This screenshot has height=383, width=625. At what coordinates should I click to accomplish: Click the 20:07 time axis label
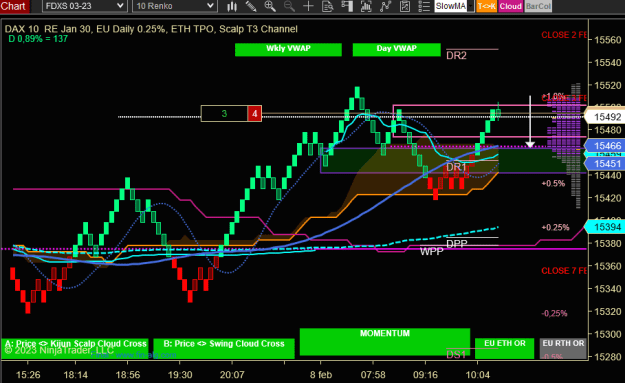tap(232, 375)
